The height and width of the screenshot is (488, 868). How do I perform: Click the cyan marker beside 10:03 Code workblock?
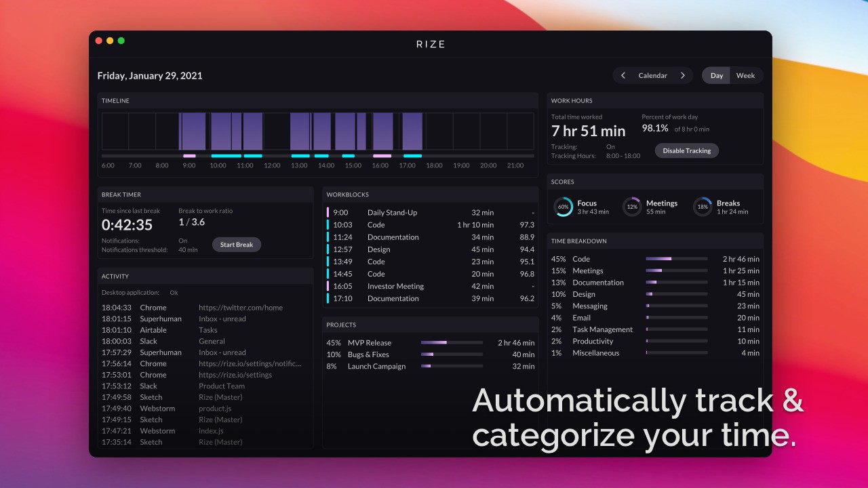328,225
